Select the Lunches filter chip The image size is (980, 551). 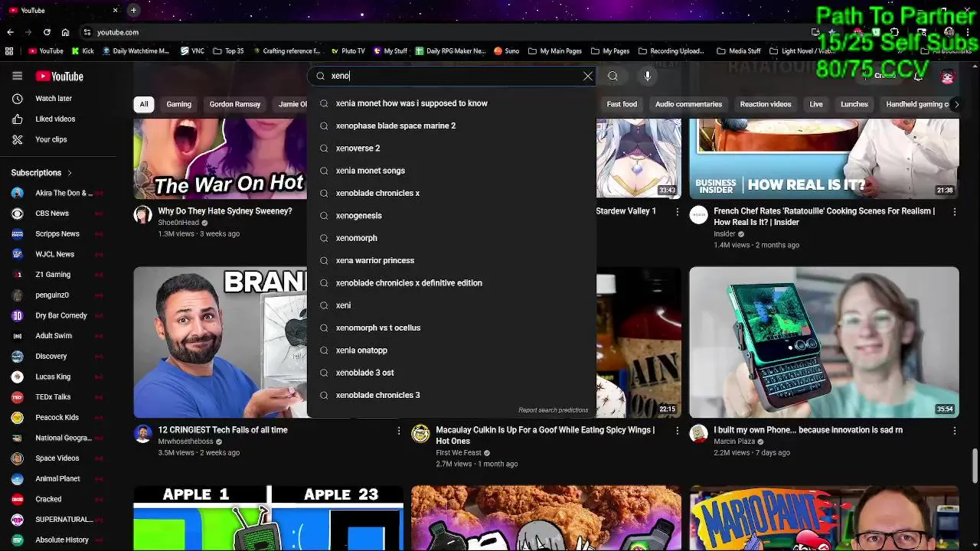854,104
